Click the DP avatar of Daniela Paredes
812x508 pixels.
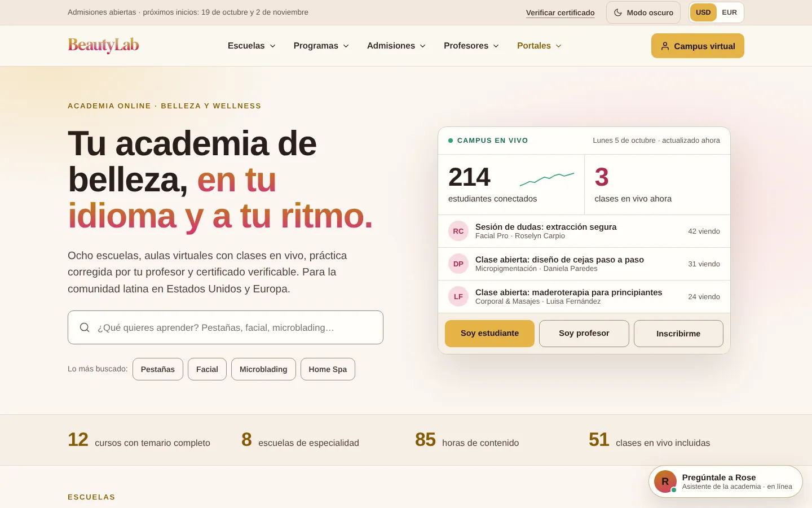pyautogui.click(x=458, y=264)
